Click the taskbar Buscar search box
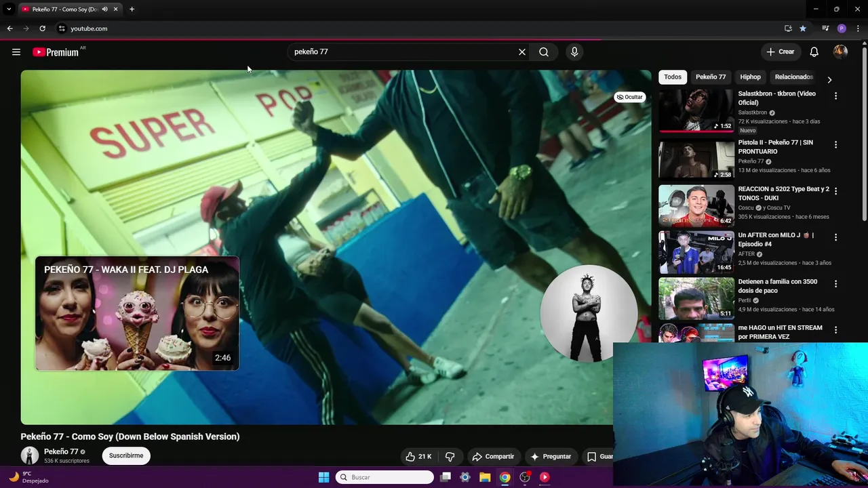 tap(384, 477)
